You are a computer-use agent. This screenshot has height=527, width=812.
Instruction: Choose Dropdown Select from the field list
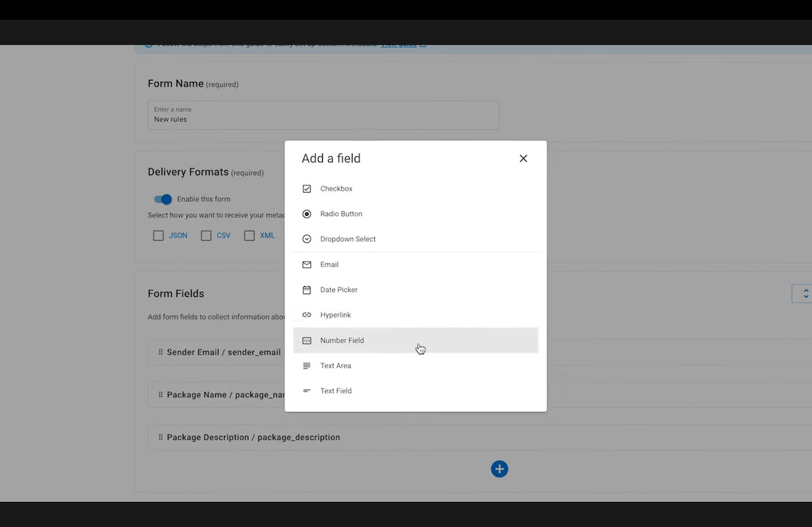(415, 239)
